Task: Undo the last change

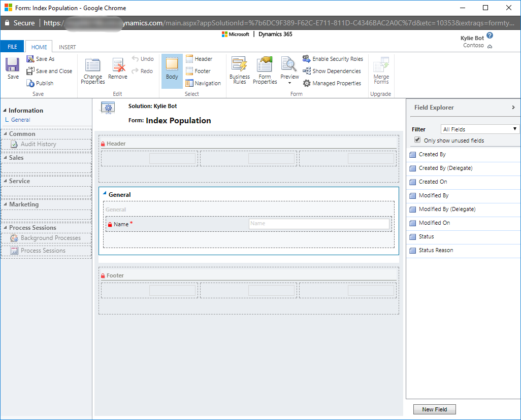Action: point(143,59)
